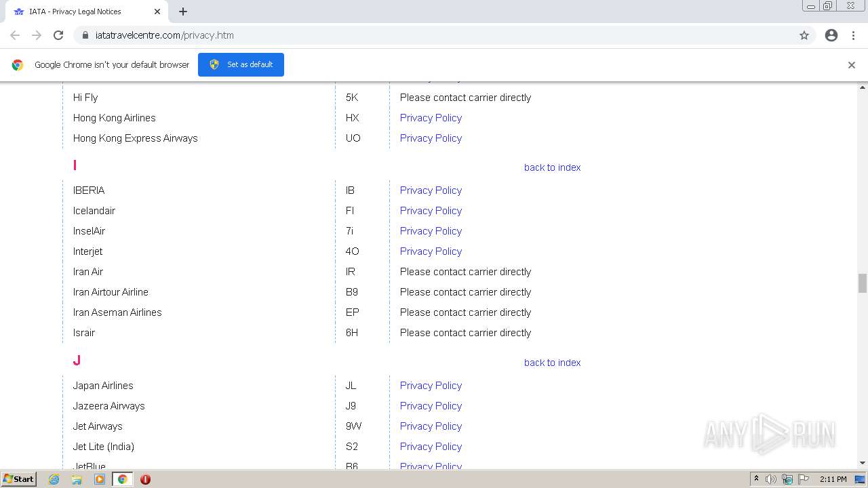Click back to index beside letter J
The height and width of the screenshot is (488, 868).
pyautogui.click(x=553, y=363)
